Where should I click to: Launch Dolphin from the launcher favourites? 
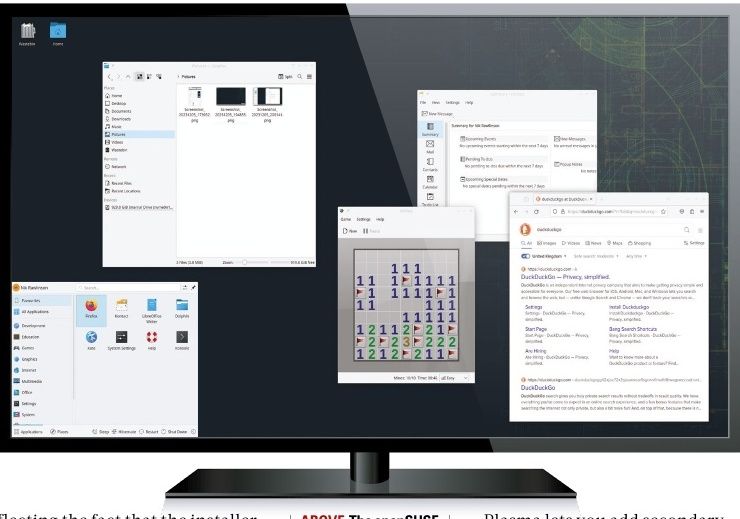tap(182, 309)
